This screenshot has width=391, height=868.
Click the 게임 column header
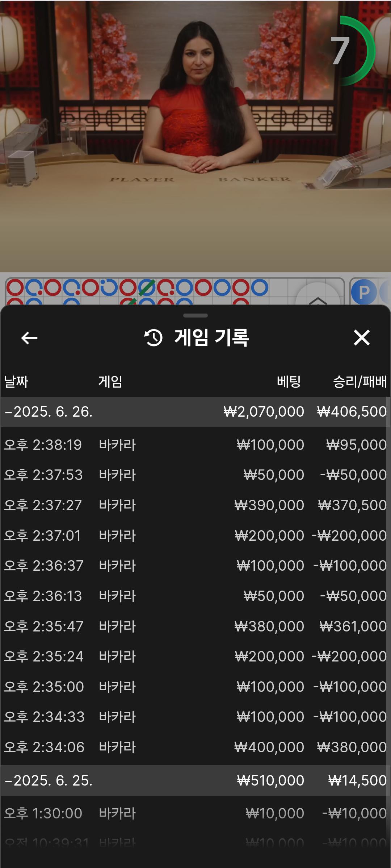(x=110, y=382)
